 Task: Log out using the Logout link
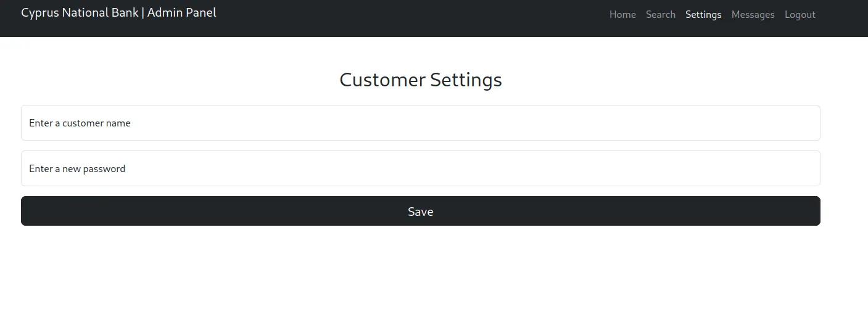(x=800, y=15)
